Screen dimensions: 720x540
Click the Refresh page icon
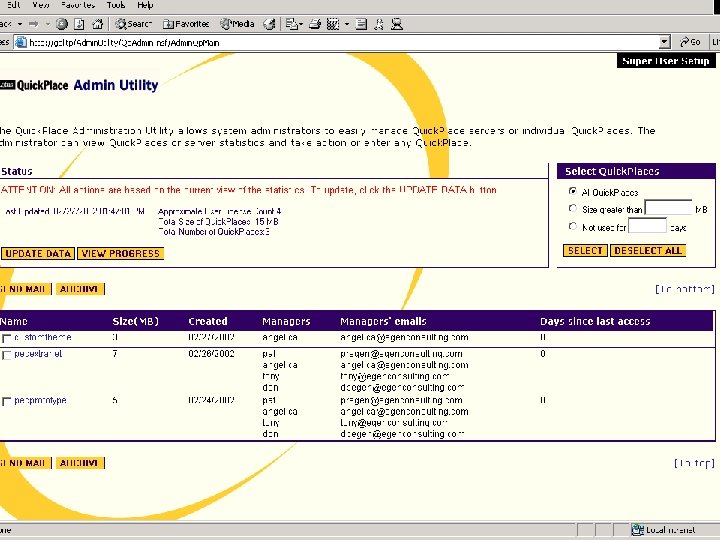[x=79, y=24]
